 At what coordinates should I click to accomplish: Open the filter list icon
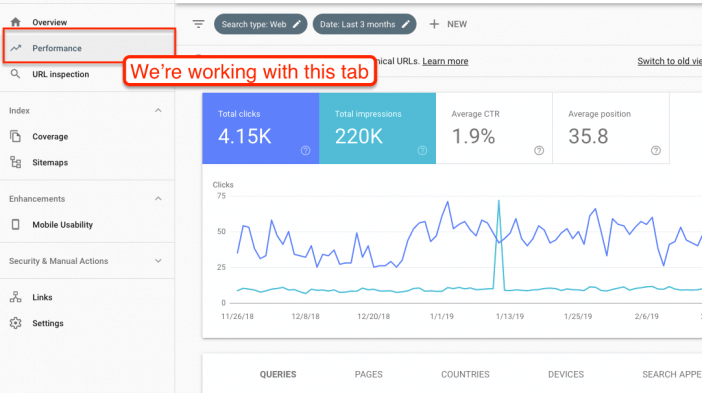(x=198, y=24)
